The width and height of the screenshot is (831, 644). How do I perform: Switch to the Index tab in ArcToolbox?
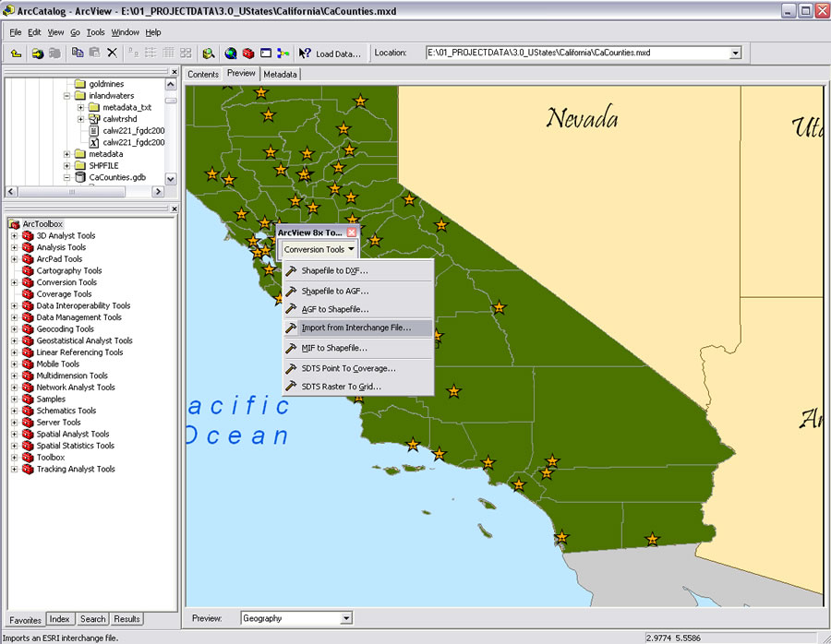coord(59,618)
